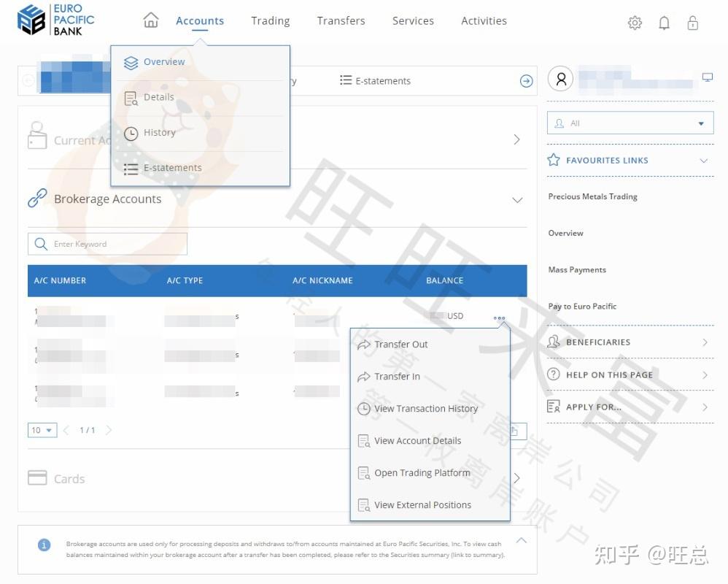Open the settings gear icon
The width and height of the screenshot is (728, 584).
click(635, 23)
